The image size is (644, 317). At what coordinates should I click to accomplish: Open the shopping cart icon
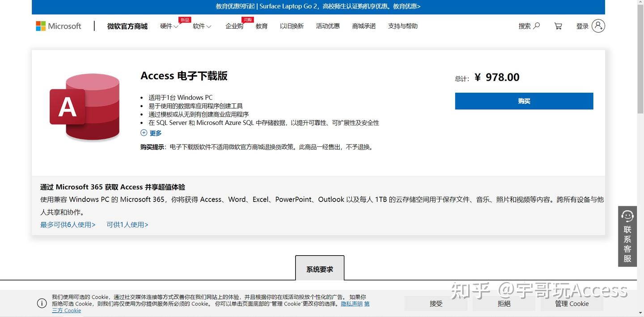pyautogui.click(x=558, y=26)
